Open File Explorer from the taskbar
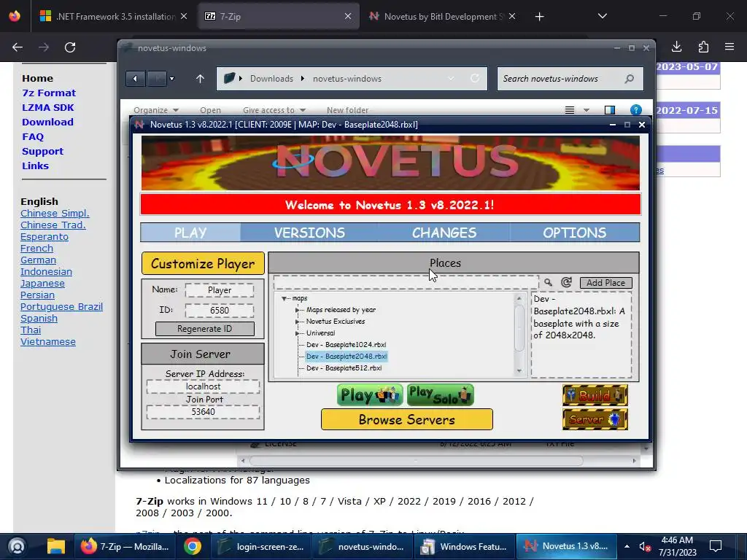Viewport: 747px width, 560px height. (x=55, y=546)
